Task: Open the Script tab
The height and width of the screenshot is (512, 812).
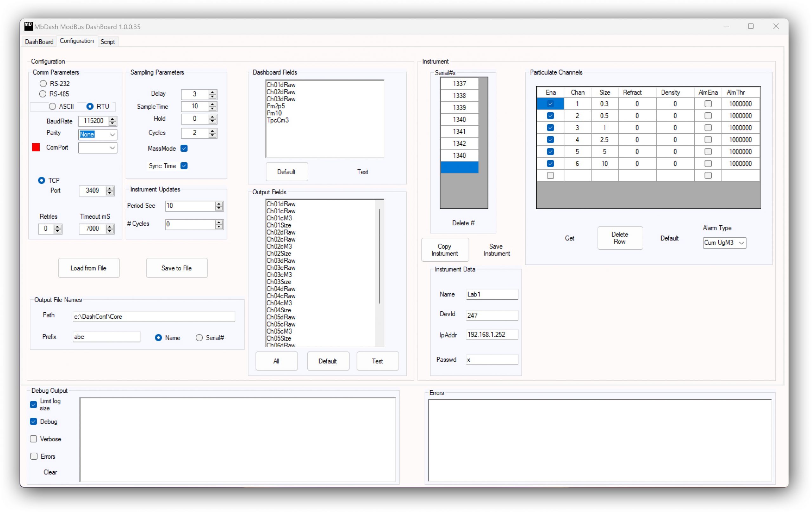Action: pyautogui.click(x=108, y=42)
